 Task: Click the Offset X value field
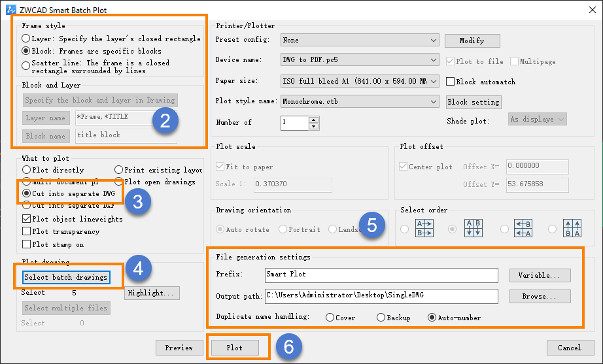(x=537, y=167)
